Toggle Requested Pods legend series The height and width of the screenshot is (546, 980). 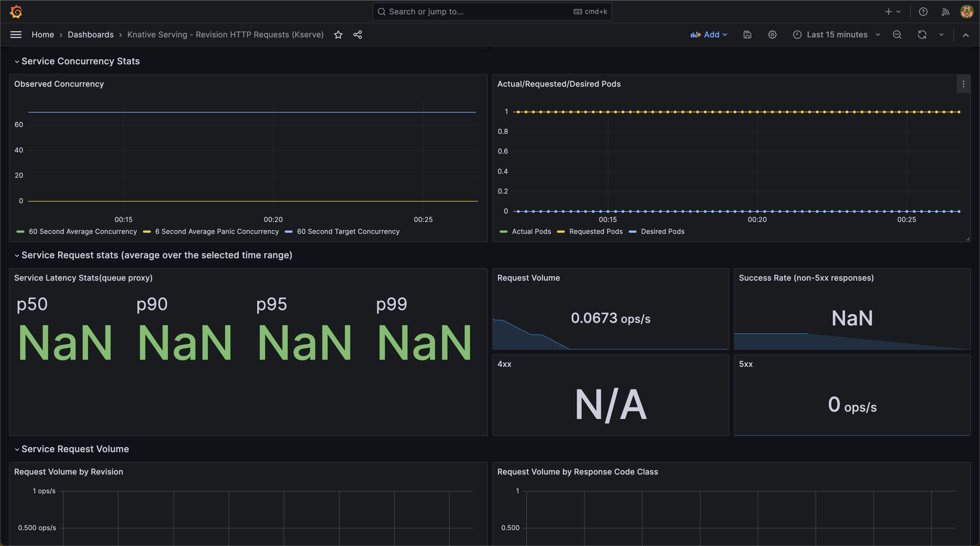pyautogui.click(x=595, y=232)
